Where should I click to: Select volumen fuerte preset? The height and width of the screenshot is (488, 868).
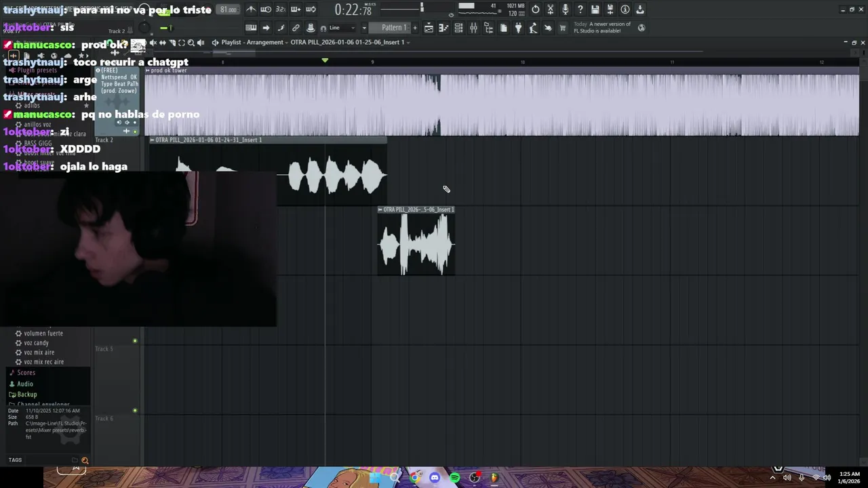43,333
